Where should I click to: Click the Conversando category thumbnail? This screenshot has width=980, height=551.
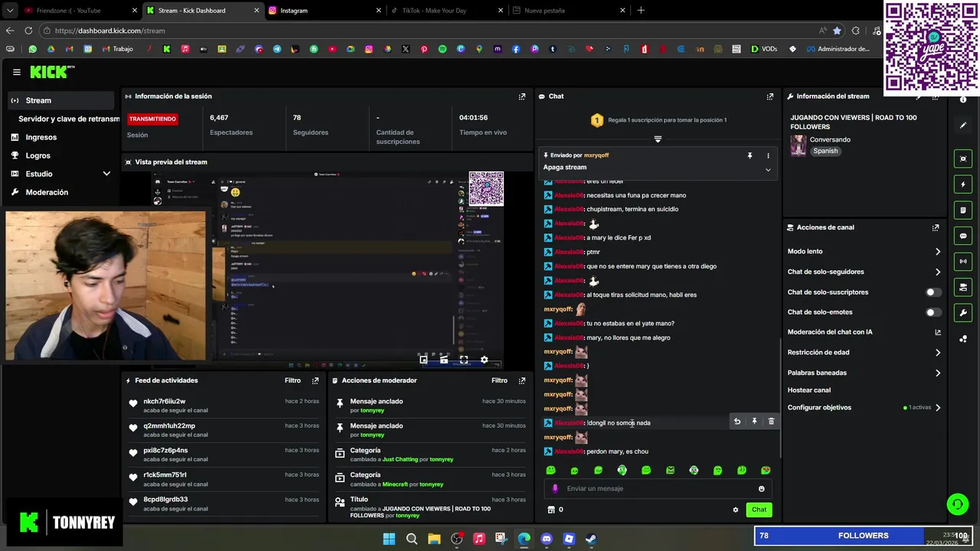(799, 145)
